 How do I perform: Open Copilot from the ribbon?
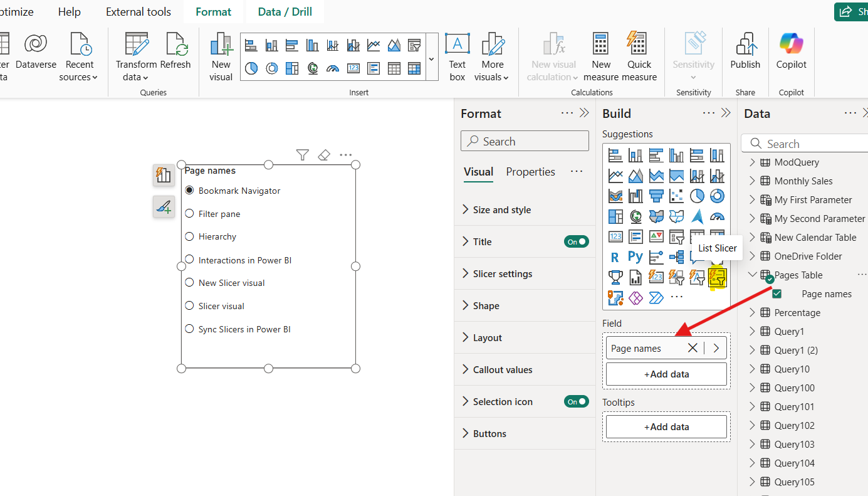click(x=791, y=55)
